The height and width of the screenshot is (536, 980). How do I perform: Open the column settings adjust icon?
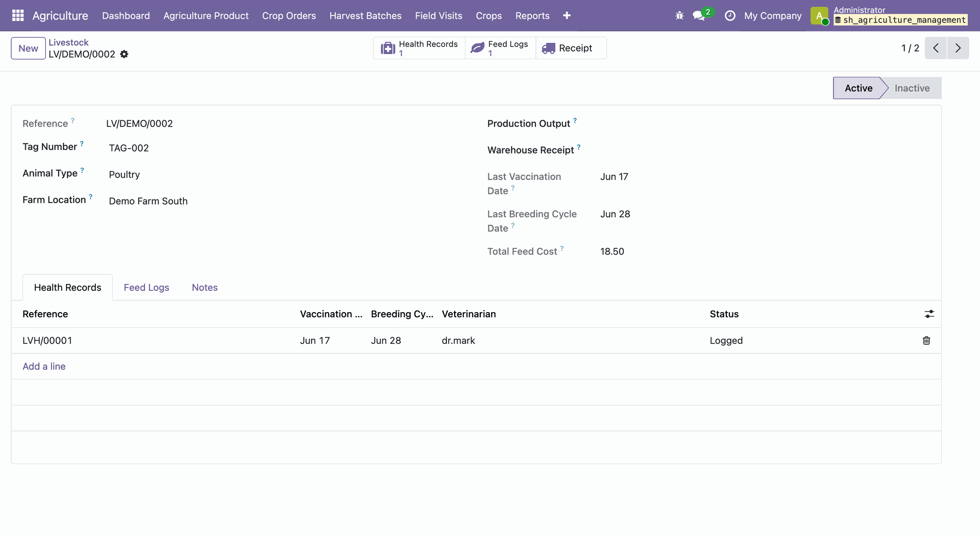tap(929, 314)
